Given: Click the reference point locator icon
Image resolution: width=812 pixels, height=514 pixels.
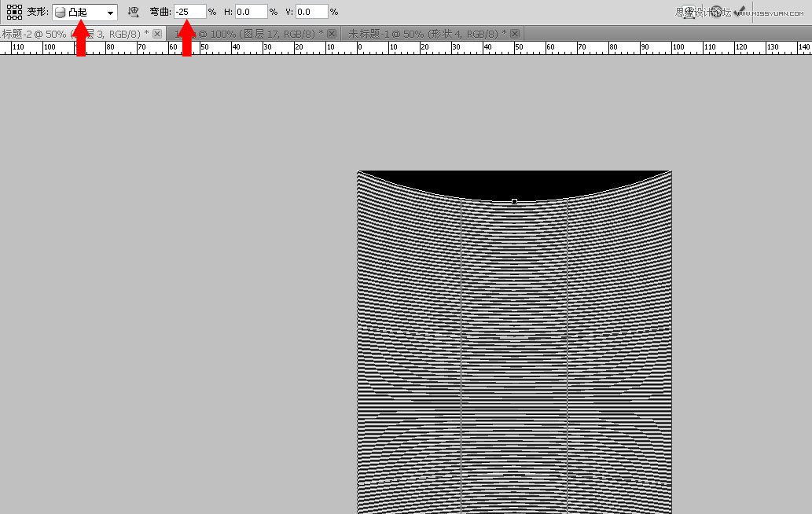Looking at the screenshot, I should tap(14, 12).
